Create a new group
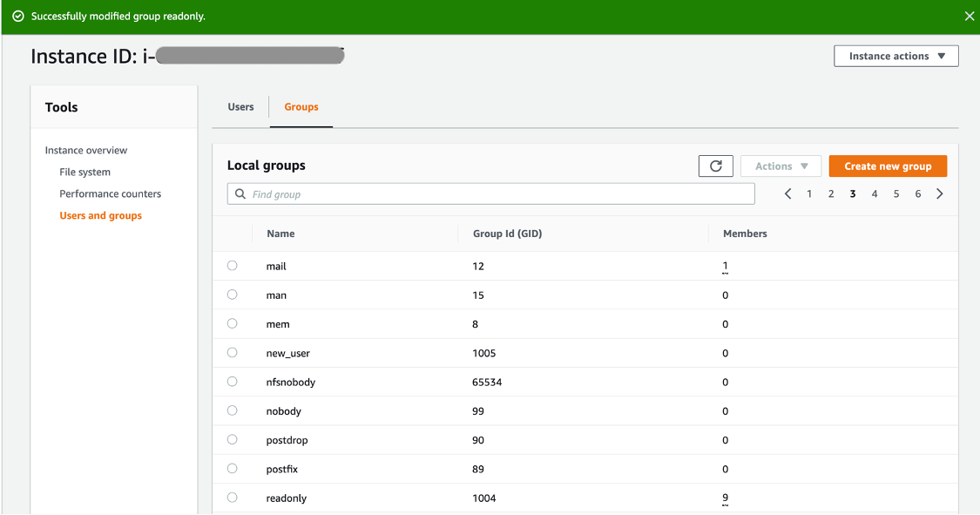 [888, 166]
